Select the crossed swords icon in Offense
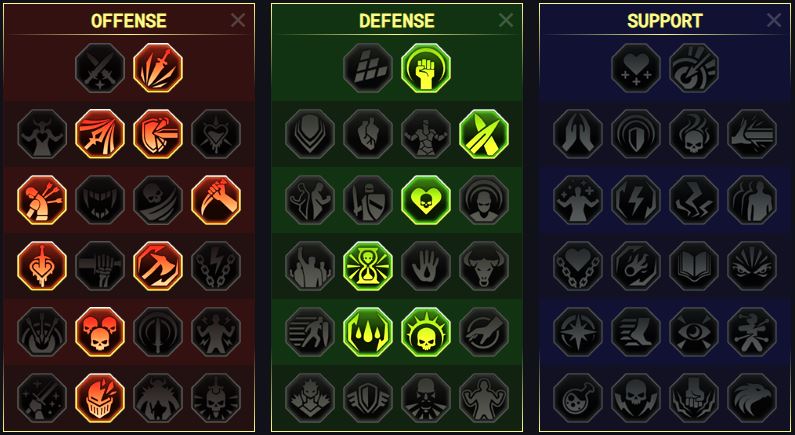795x435 pixels. coord(100,68)
